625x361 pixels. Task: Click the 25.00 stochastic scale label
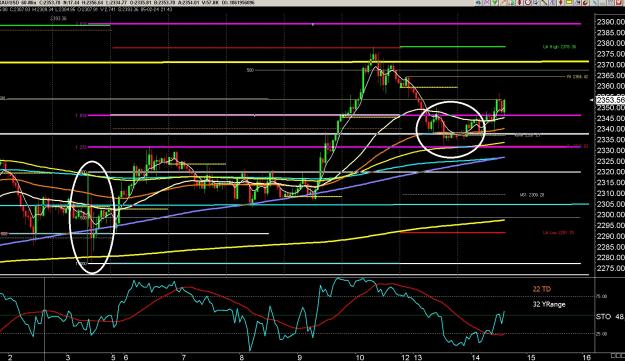pos(601,334)
